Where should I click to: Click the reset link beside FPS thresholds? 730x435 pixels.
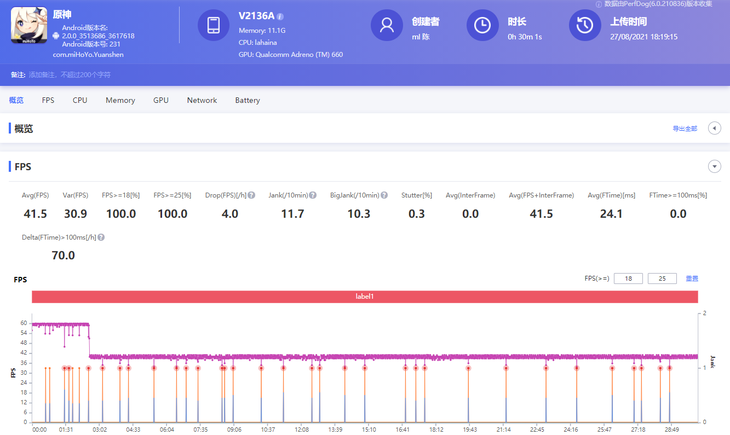(691, 279)
